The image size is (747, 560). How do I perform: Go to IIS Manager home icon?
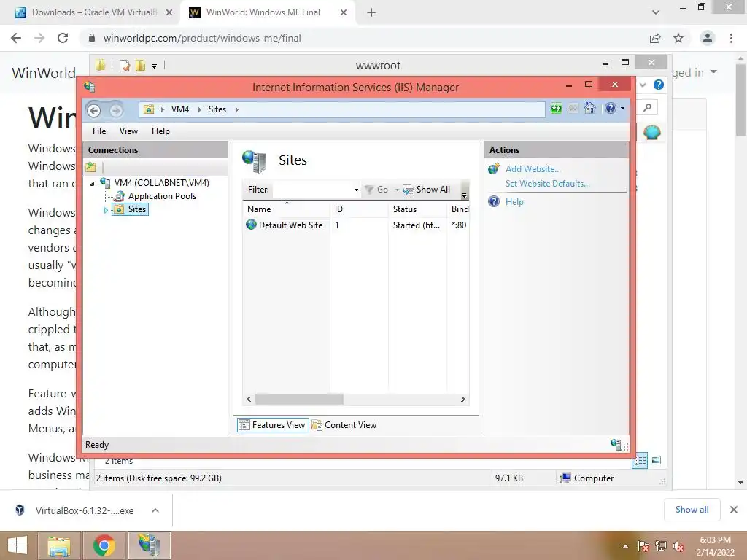[x=589, y=108]
